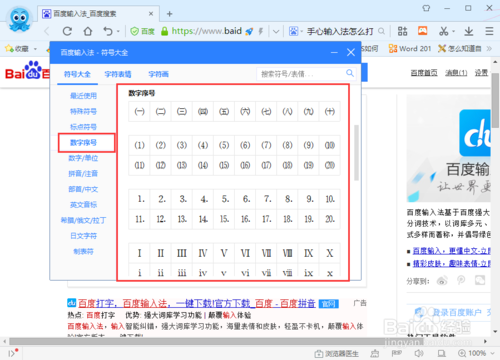
Task: Open a new tab with plus button
Action: (169, 14)
